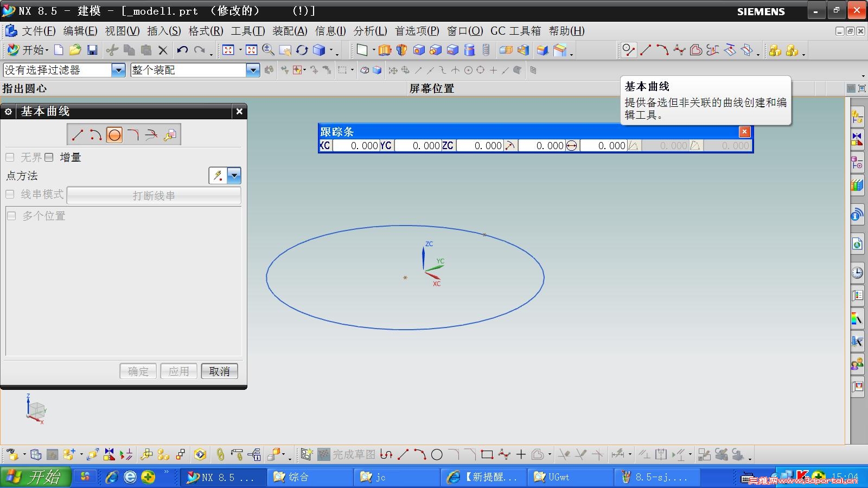The image size is (868, 488).
Task: Close the 跟踪条 tracking bar
Action: click(745, 132)
